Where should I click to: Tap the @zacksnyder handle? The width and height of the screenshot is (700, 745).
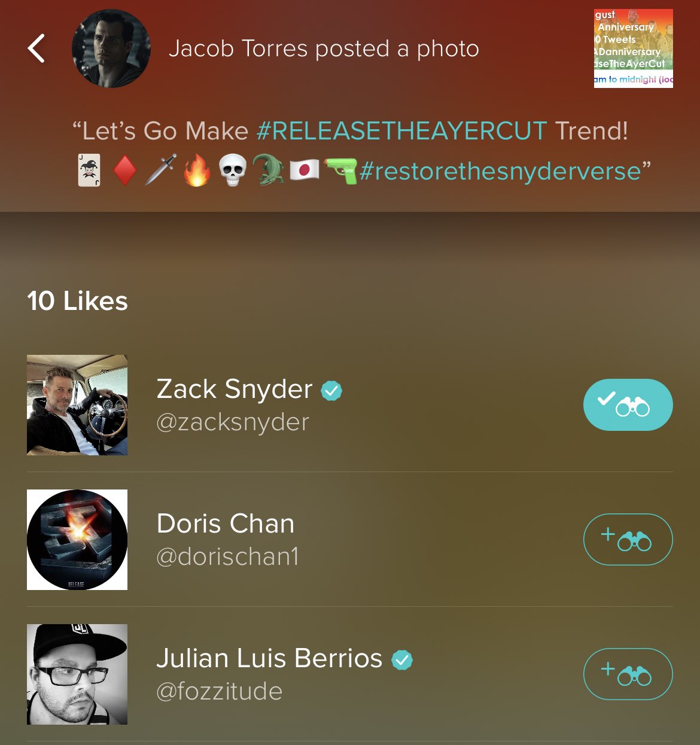click(x=233, y=422)
